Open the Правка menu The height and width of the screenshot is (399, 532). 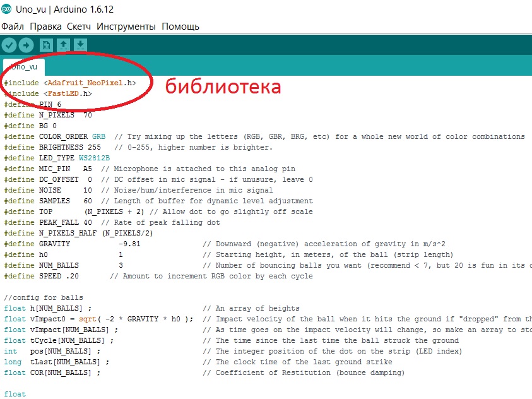45,27
